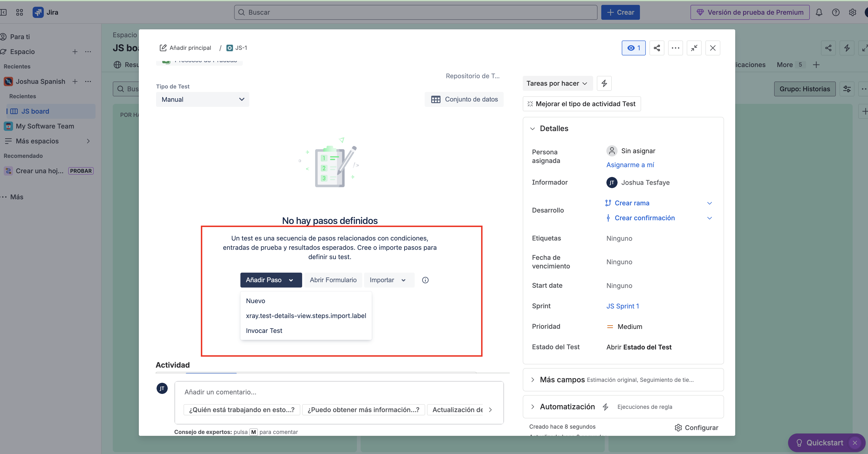The image size is (868, 454).
Task: Expand the Más campos section
Action: point(532,379)
